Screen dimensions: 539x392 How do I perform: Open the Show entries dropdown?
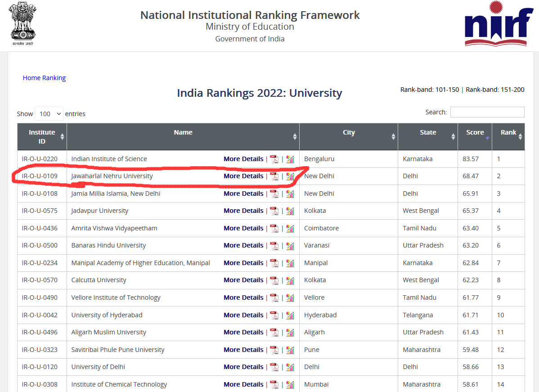pyautogui.click(x=49, y=114)
